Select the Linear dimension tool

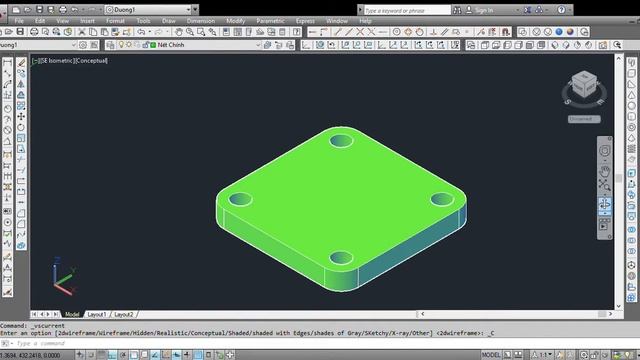(7, 62)
